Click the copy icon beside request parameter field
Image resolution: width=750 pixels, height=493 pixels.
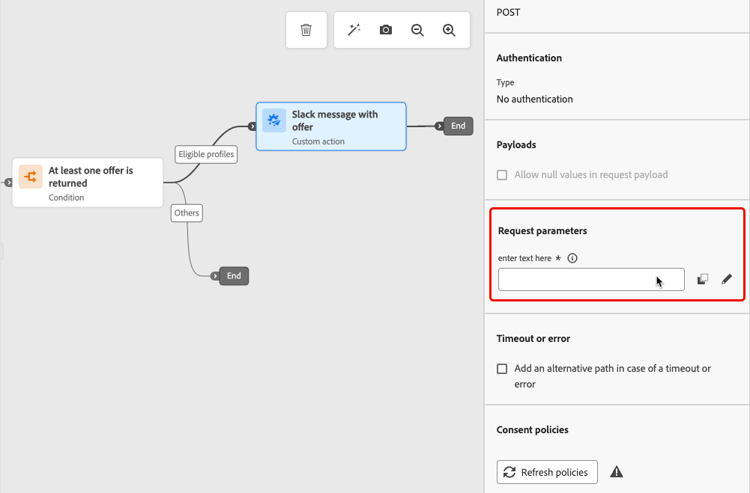[x=702, y=279]
